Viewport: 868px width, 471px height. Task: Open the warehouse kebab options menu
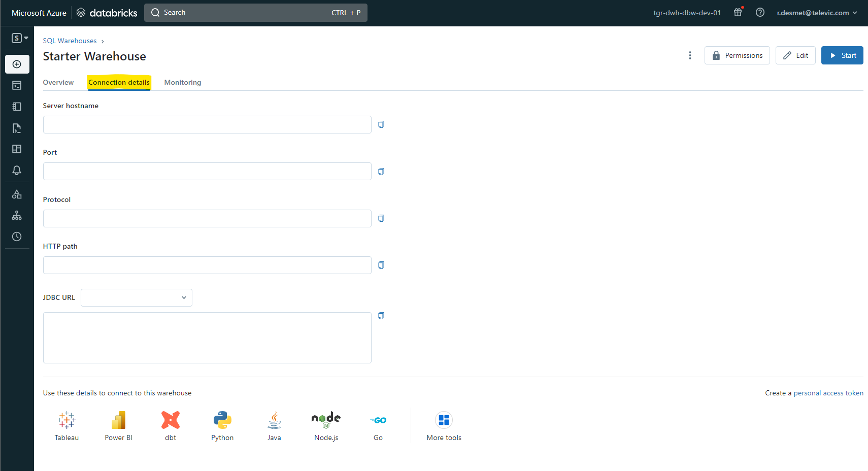[690, 55]
